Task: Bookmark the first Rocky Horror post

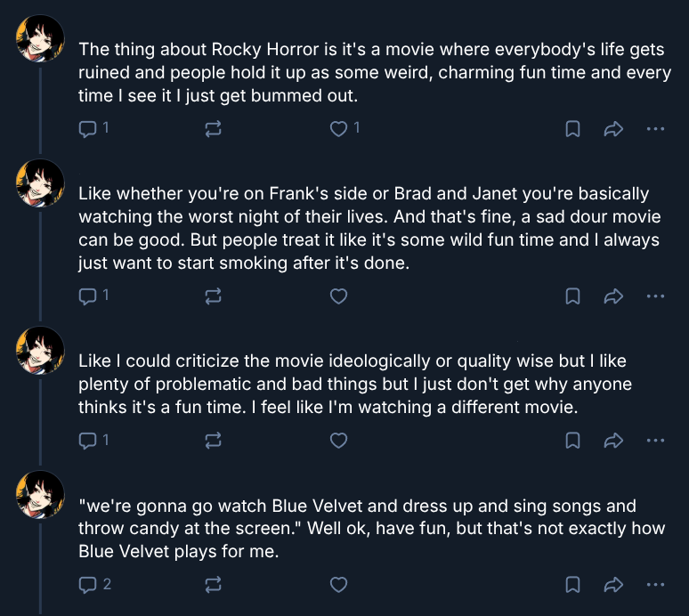Action: click(572, 129)
